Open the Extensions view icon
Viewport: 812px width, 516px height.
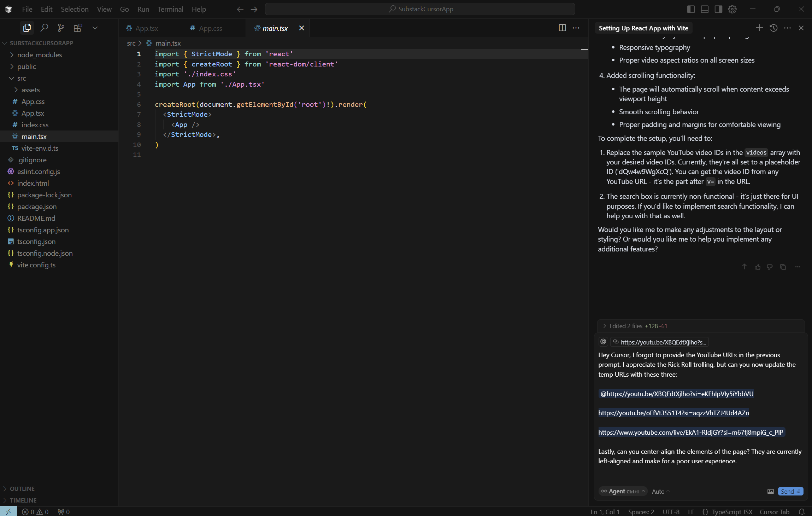click(78, 28)
